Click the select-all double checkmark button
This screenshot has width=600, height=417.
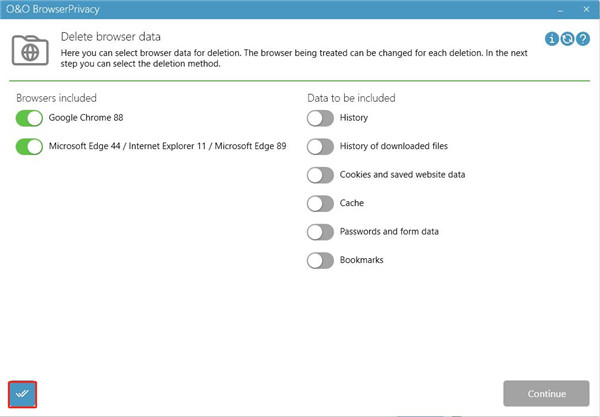pyautogui.click(x=22, y=394)
